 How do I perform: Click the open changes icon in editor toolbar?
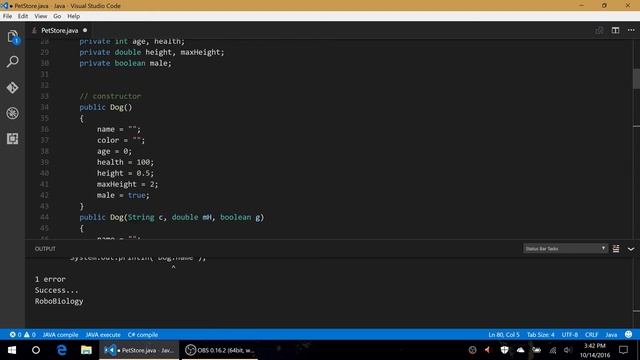point(599,30)
